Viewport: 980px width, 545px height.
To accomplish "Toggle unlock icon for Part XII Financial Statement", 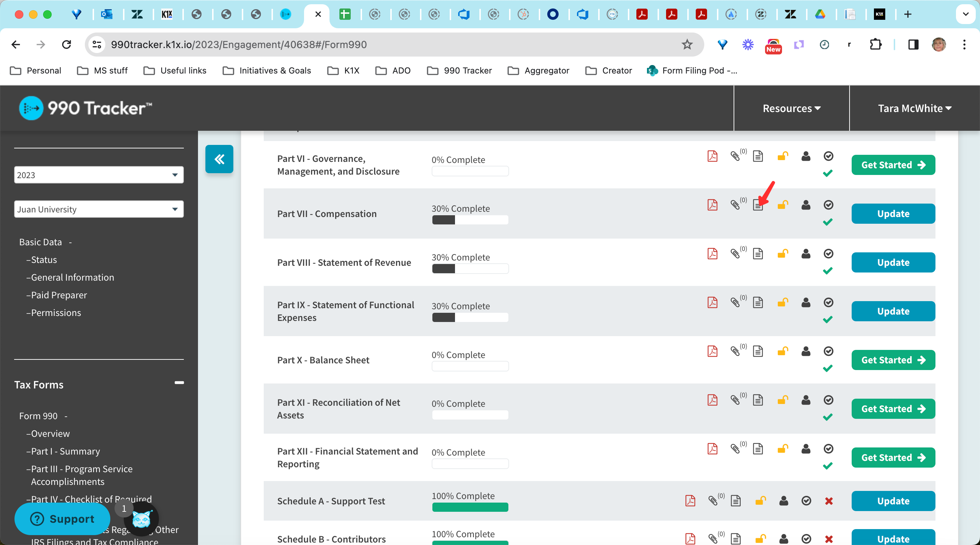I will pyautogui.click(x=782, y=449).
